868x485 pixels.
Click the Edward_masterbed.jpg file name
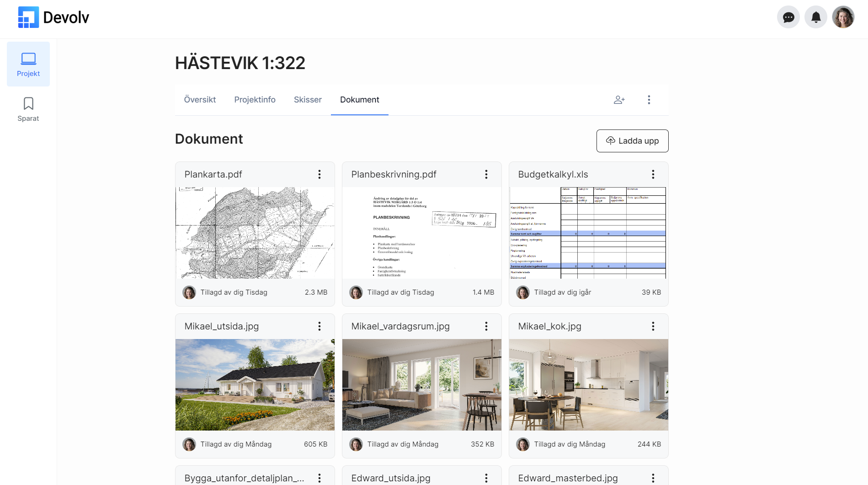tap(568, 478)
